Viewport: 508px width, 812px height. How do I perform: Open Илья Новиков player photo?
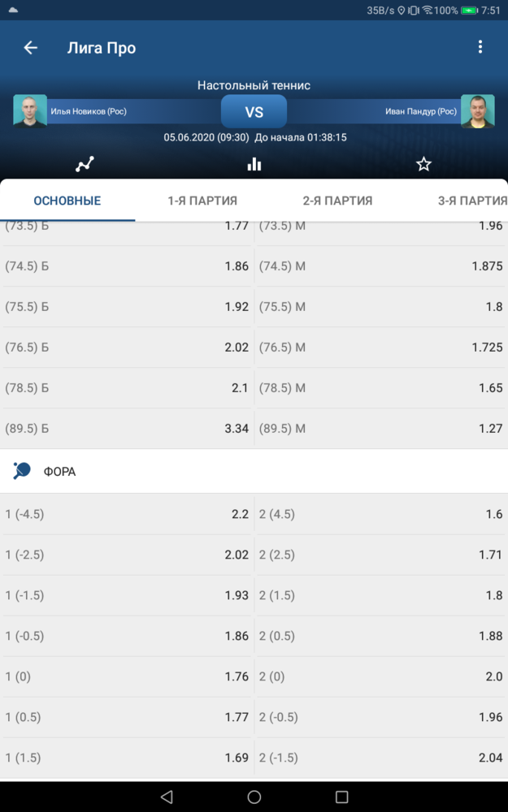[x=30, y=110]
